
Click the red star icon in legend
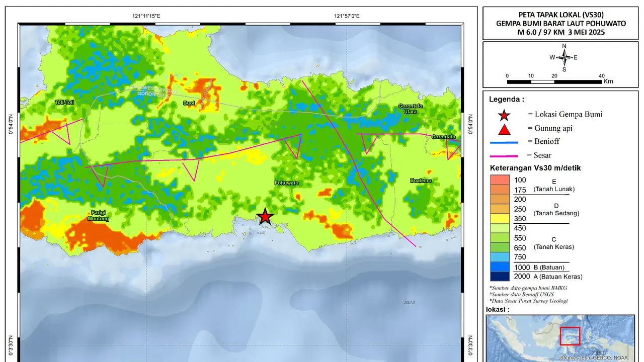(504, 115)
